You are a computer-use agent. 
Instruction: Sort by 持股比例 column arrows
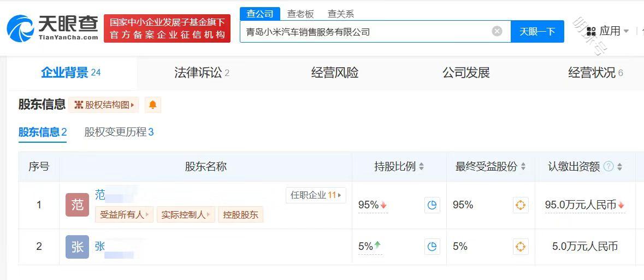(421, 166)
